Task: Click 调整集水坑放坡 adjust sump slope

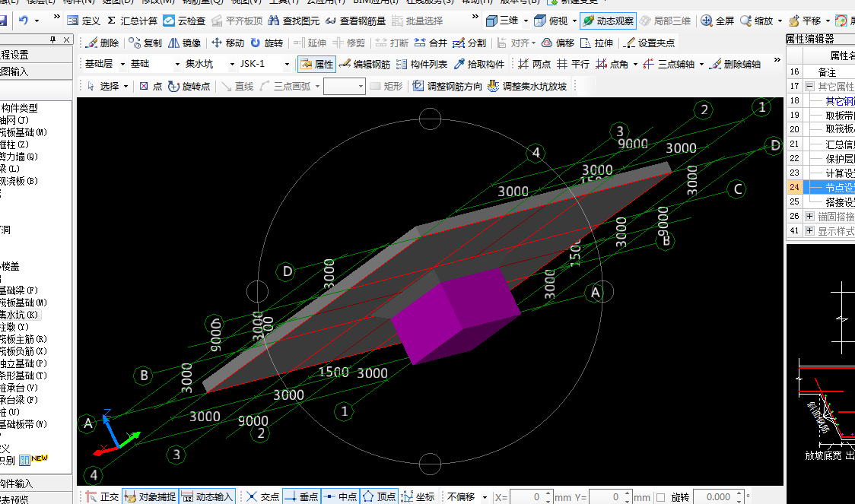Action: pyautogui.click(x=527, y=86)
